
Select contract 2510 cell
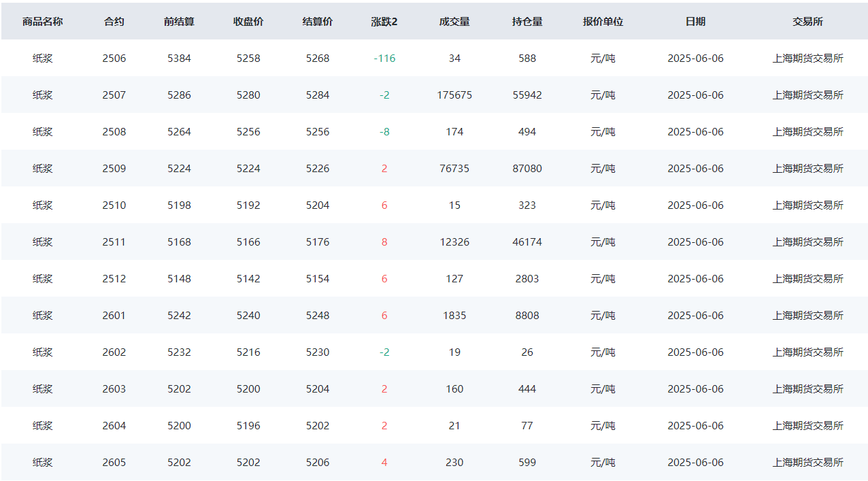(x=114, y=205)
